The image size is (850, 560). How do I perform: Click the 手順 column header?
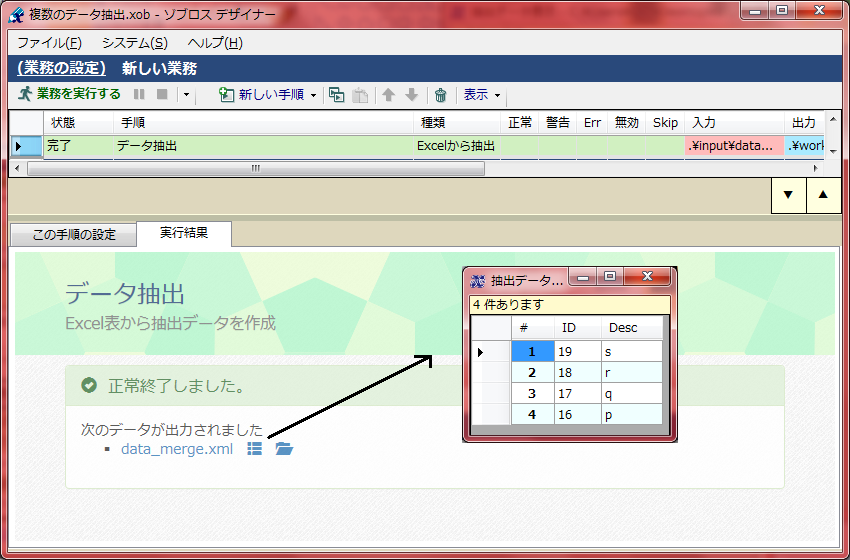[x=263, y=123]
